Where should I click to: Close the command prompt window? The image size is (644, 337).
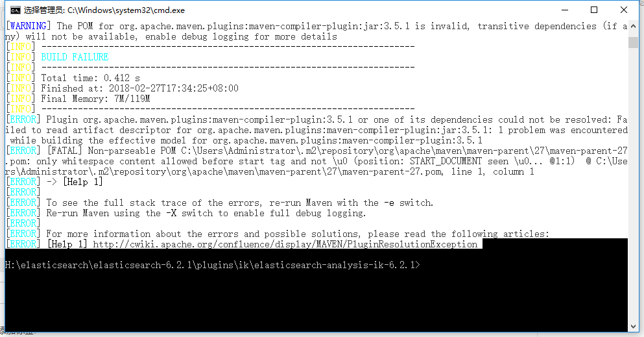623,10
